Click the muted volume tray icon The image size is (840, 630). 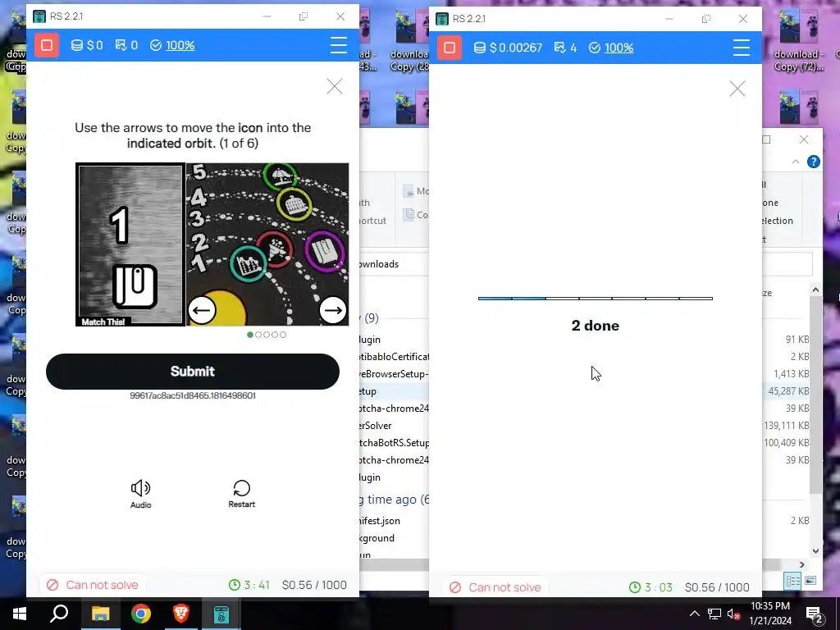tap(733, 614)
